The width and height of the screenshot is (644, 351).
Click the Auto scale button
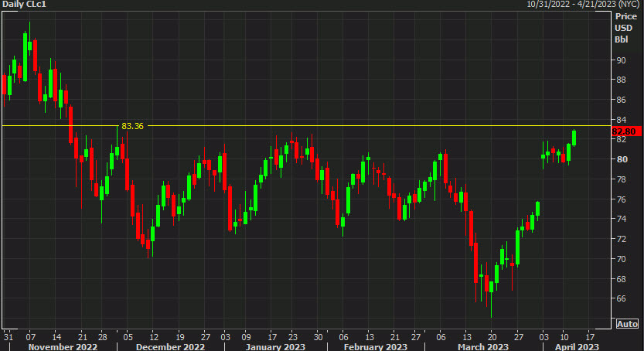pyautogui.click(x=627, y=324)
